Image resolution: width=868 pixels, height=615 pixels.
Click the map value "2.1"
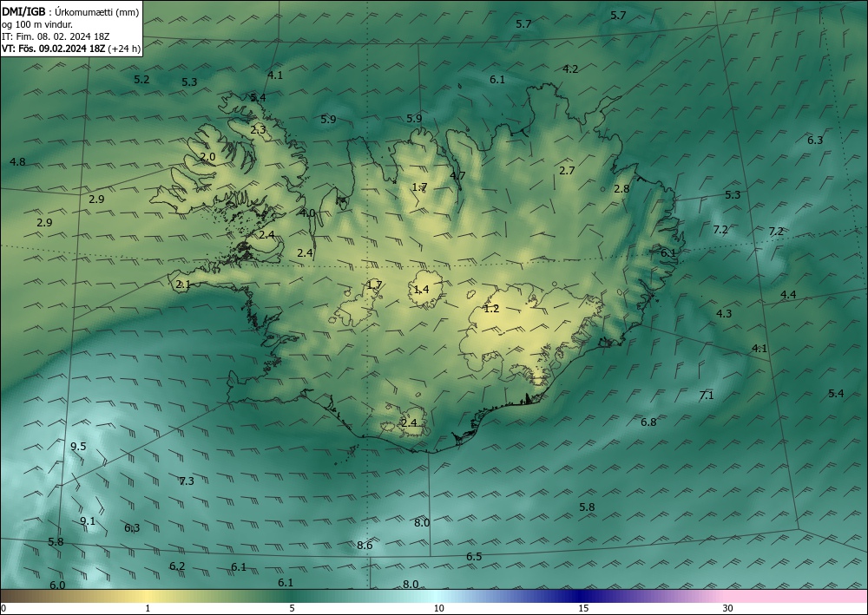click(183, 285)
